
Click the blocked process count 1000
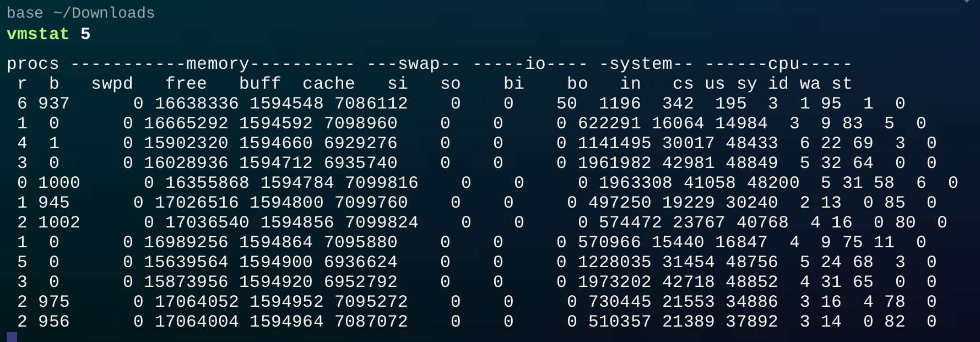pyautogui.click(x=59, y=183)
